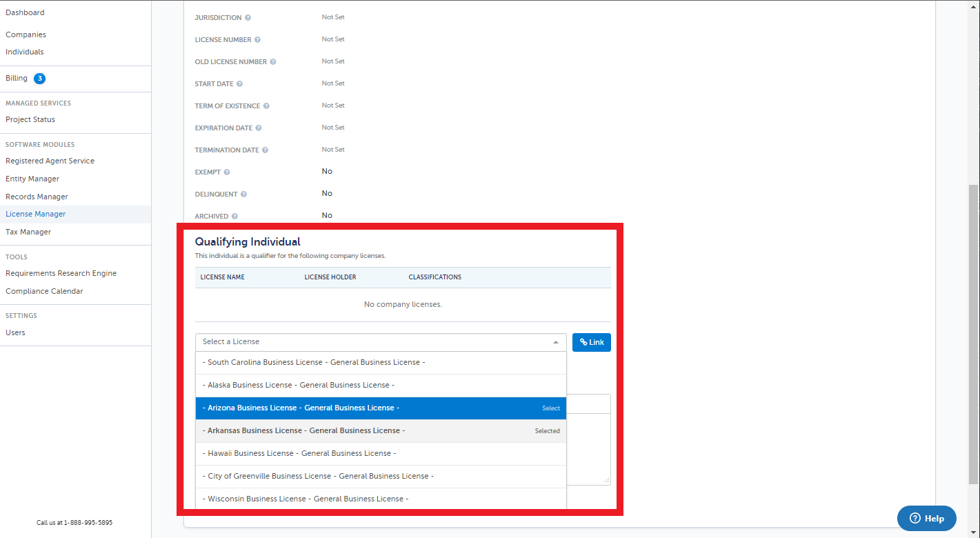Viewport: 980px width, 538px height.
Task: Click the License Name column header
Action: coord(222,277)
